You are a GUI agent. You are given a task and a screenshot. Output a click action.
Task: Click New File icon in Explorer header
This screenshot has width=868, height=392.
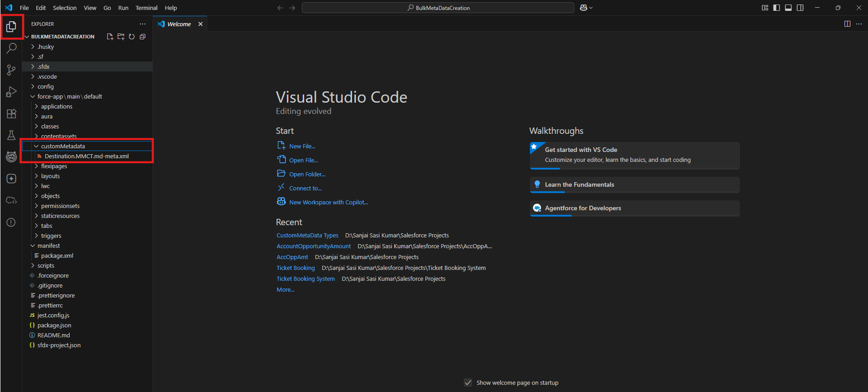pyautogui.click(x=110, y=37)
